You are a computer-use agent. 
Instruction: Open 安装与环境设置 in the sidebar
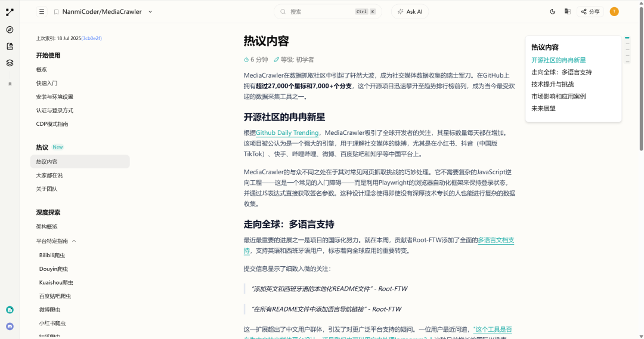click(55, 97)
